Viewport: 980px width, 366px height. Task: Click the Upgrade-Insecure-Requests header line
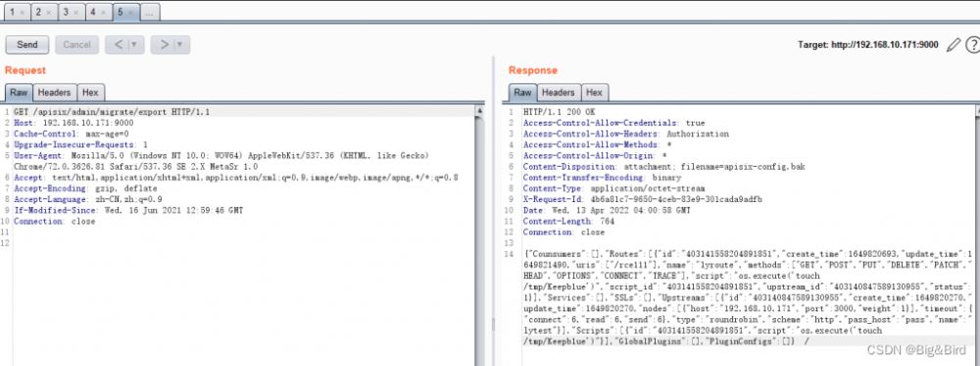click(x=80, y=144)
